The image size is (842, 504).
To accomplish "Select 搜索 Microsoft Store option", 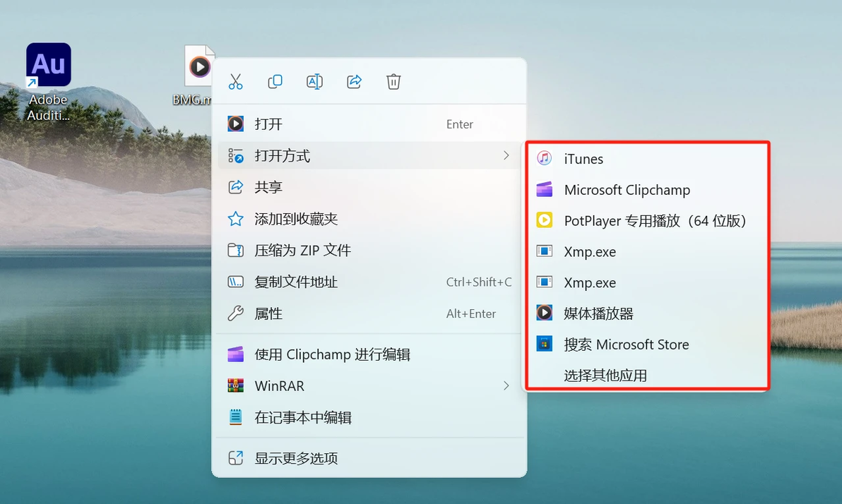I will tap(647, 344).
